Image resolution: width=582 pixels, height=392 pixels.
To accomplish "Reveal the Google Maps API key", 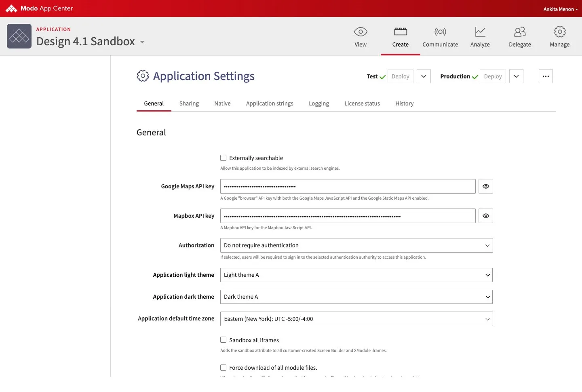I will [486, 186].
